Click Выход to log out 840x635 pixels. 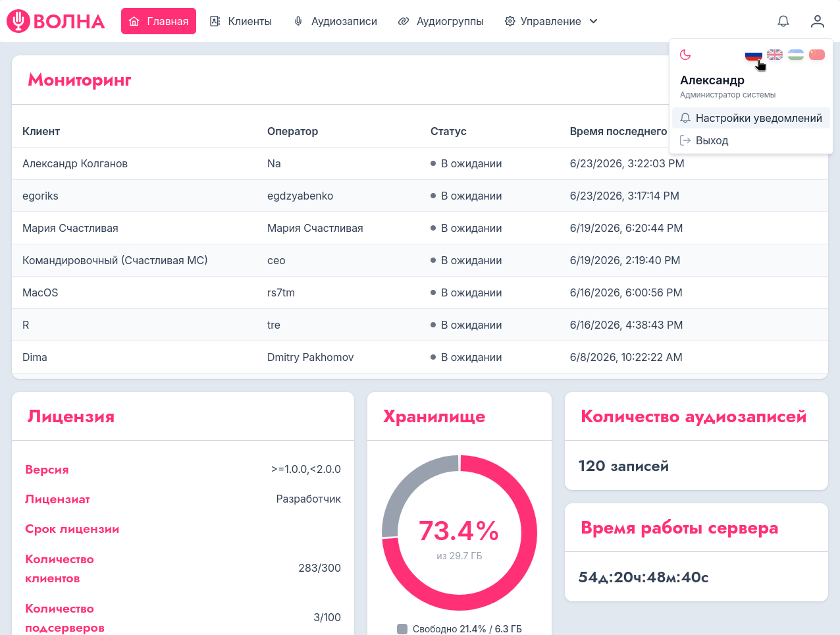(751, 140)
